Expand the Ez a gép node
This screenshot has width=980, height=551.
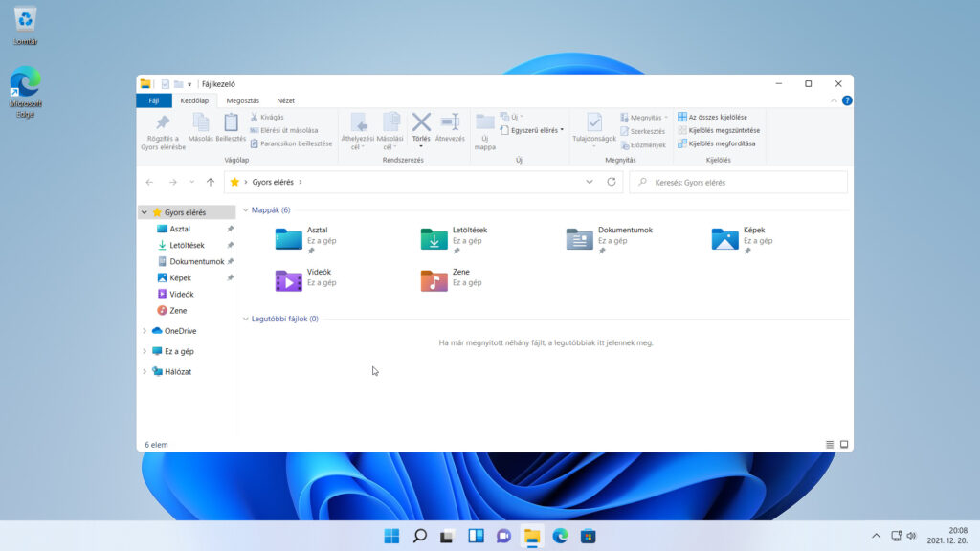point(145,351)
